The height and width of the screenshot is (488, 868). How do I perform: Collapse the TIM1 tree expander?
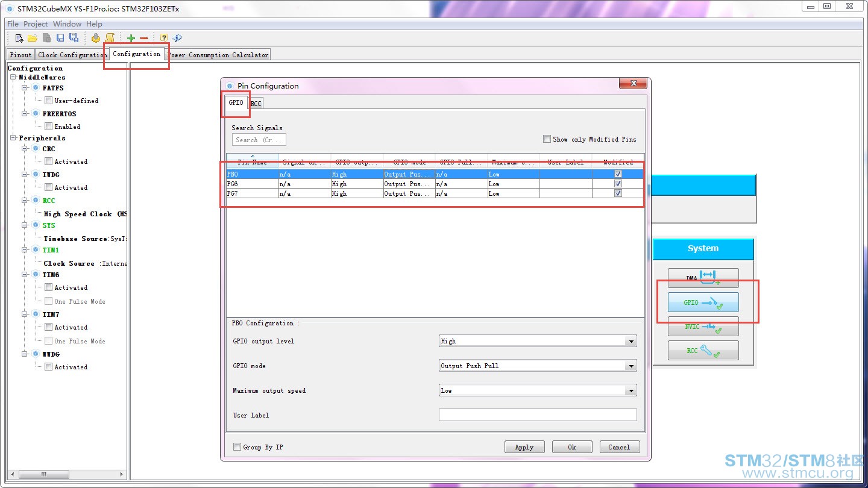pos(25,250)
